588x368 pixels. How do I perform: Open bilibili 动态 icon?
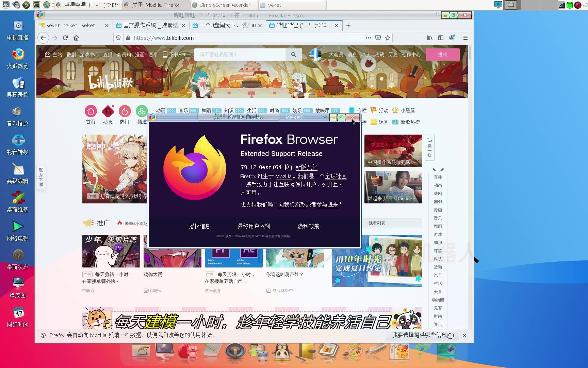coord(108,111)
